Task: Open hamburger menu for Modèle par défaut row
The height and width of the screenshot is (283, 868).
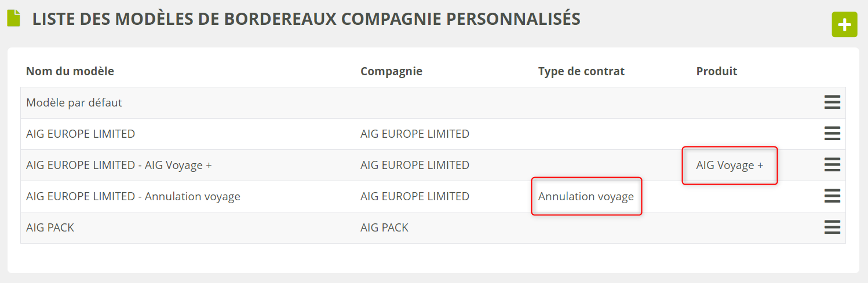Action: [x=832, y=102]
